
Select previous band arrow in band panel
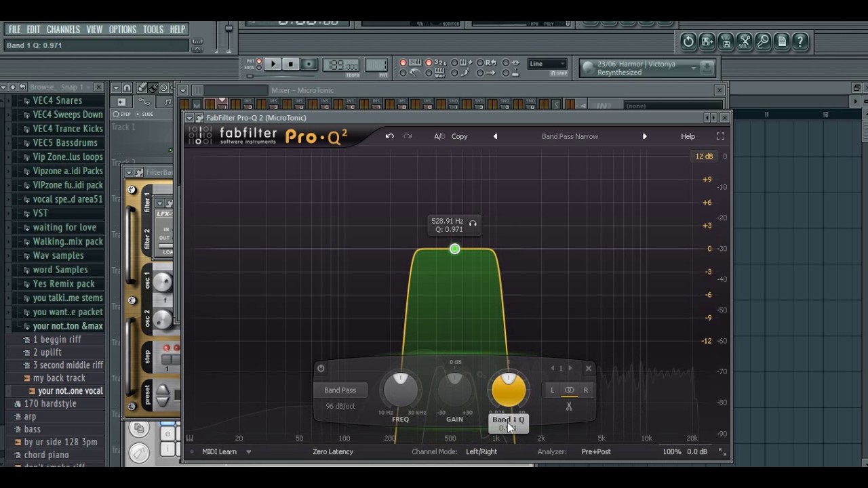coord(553,369)
